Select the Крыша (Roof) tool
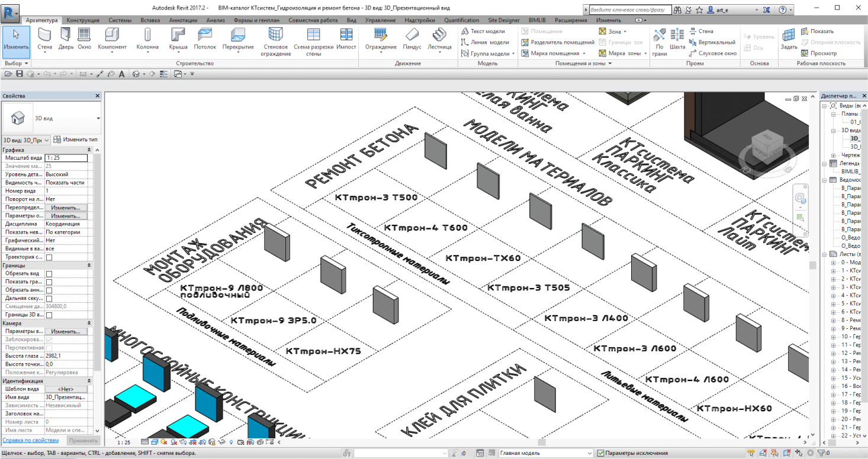This screenshot has height=459, width=868. [x=178, y=39]
